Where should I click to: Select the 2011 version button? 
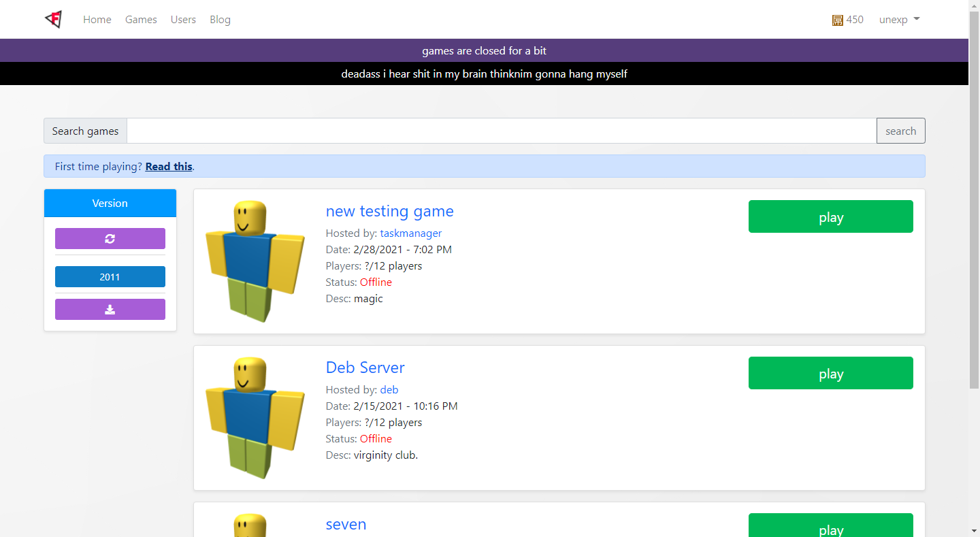pos(110,277)
